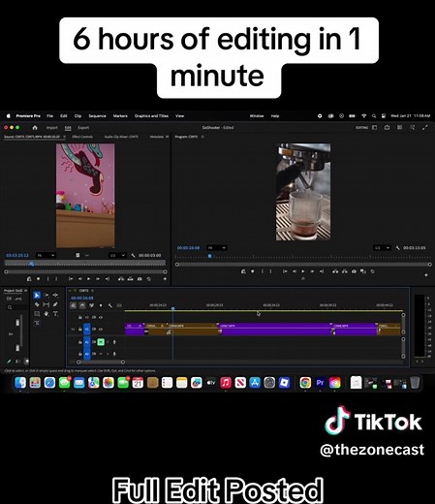The height and width of the screenshot is (504, 435).
Task: Open Premiere Pro from the Dock
Action: tap(320, 383)
